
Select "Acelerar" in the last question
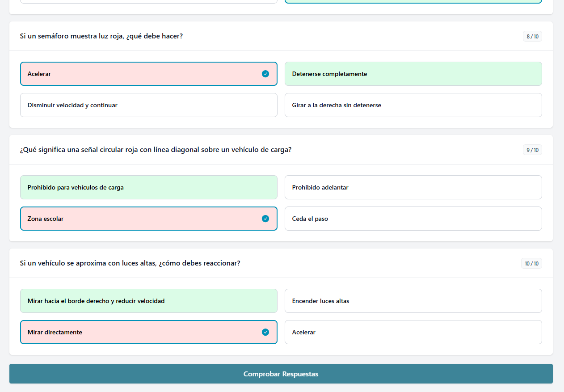[413, 332]
